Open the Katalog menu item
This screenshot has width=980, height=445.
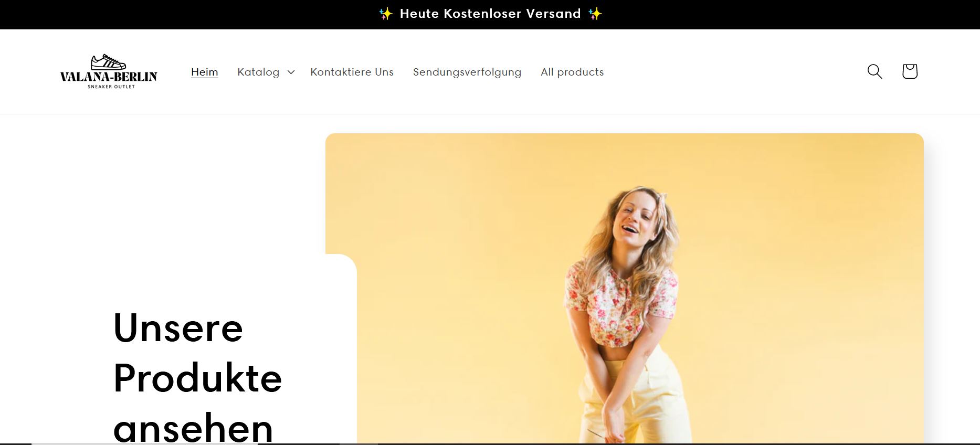tap(258, 72)
